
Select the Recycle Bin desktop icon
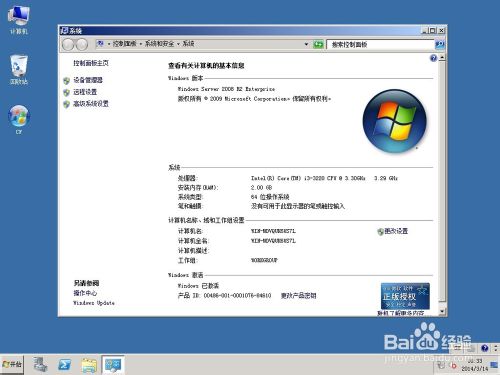tap(19, 70)
